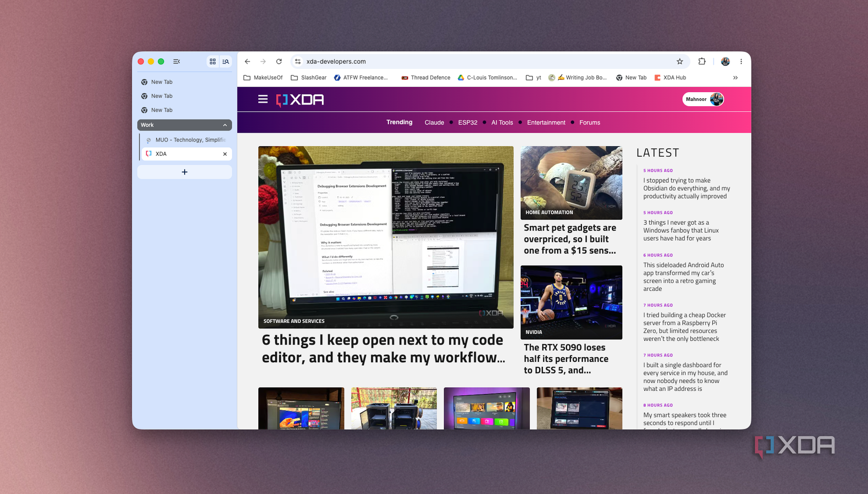The height and width of the screenshot is (494, 868).
Task: Open the Claude trending topic
Action: pos(434,123)
